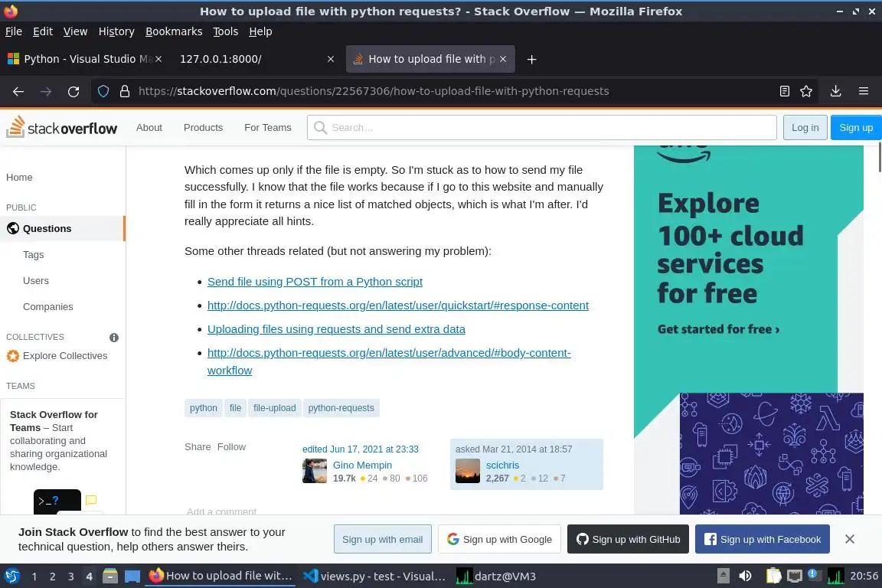Screen dimensions: 882x588
Task: Open the View menu
Action: click(x=75, y=31)
